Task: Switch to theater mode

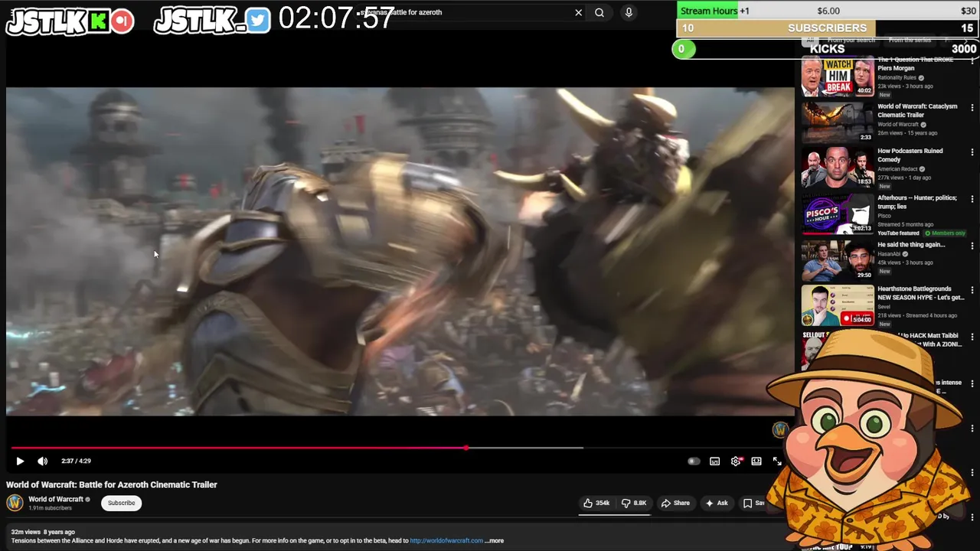Action: (x=756, y=461)
